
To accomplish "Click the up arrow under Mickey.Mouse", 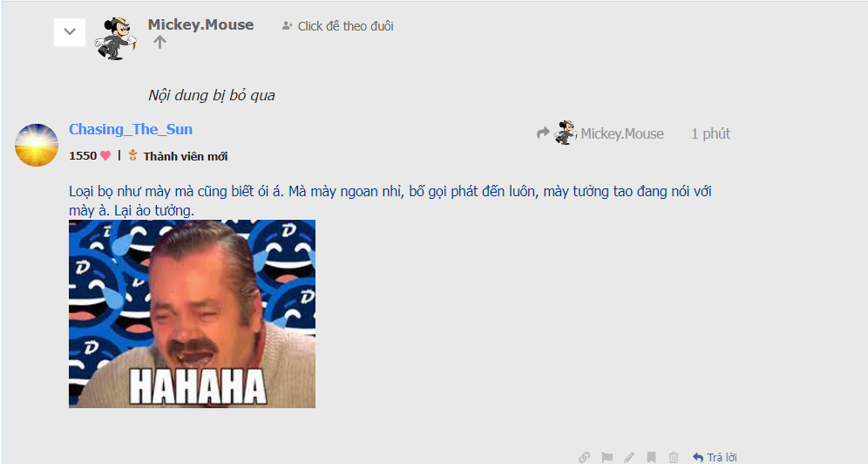I will (x=160, y=42).
